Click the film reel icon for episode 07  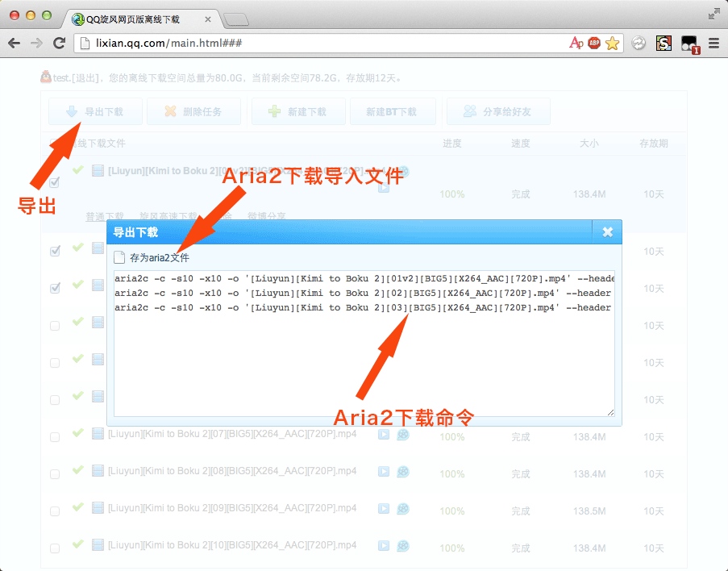pyautogui.click(x=403, y=435)
